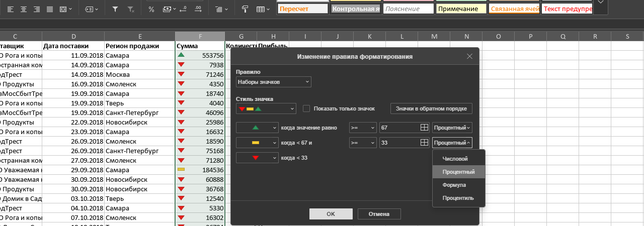Select 'Процентиль' in the dropdown list

[458, 198]
